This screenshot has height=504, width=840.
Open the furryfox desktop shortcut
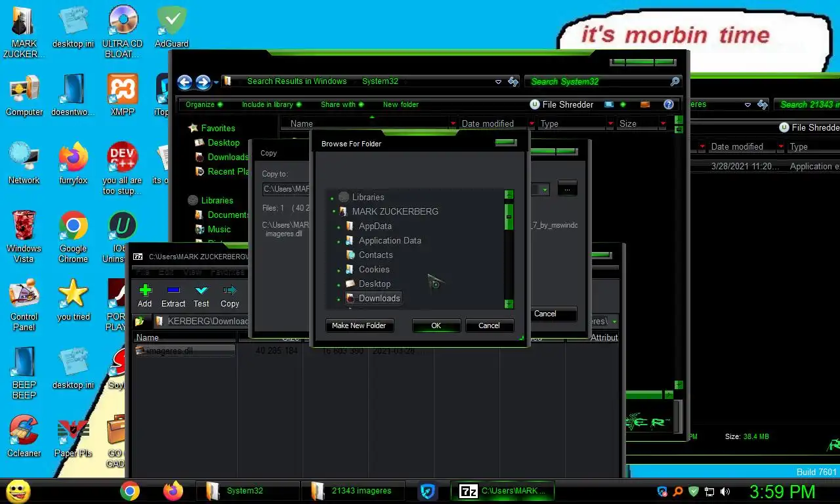pos(73,164)
